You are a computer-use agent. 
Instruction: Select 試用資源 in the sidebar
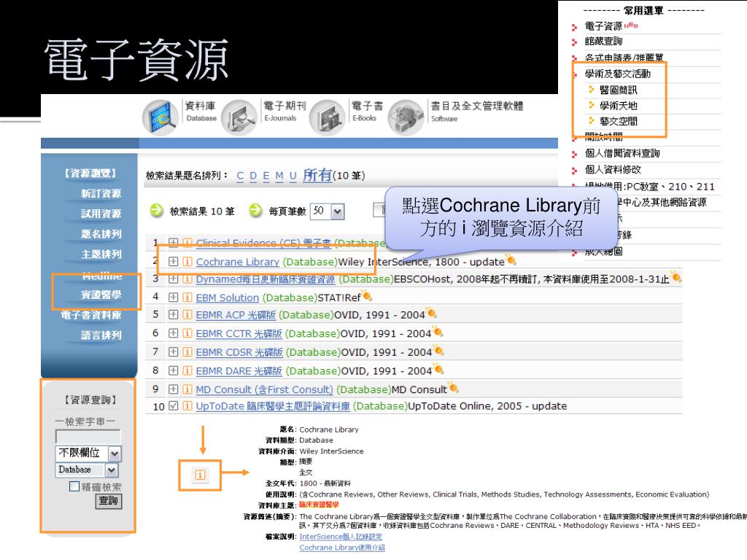(x=101, y=214)
